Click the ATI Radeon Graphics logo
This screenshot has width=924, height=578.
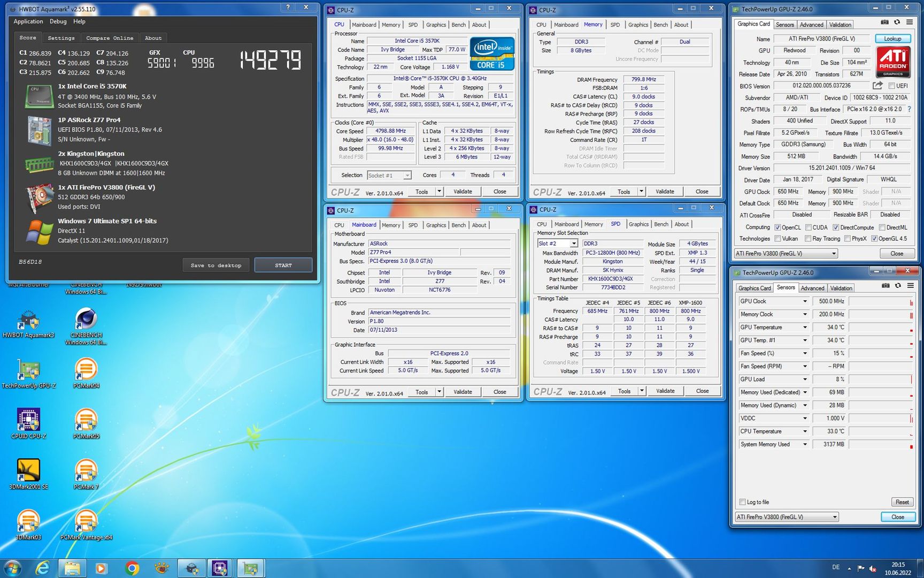click(x=893, y=62)
